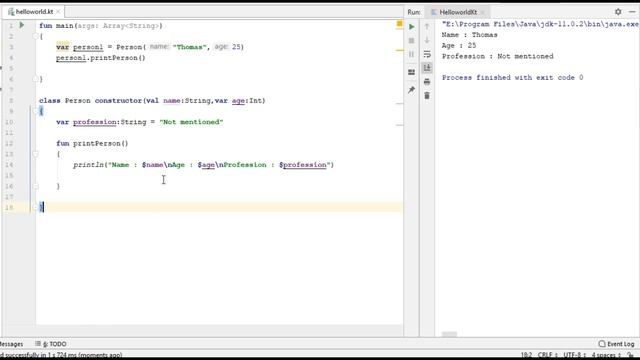
Task: Hide the Run panel with minimize dash
Action: [x=632, y=12]
